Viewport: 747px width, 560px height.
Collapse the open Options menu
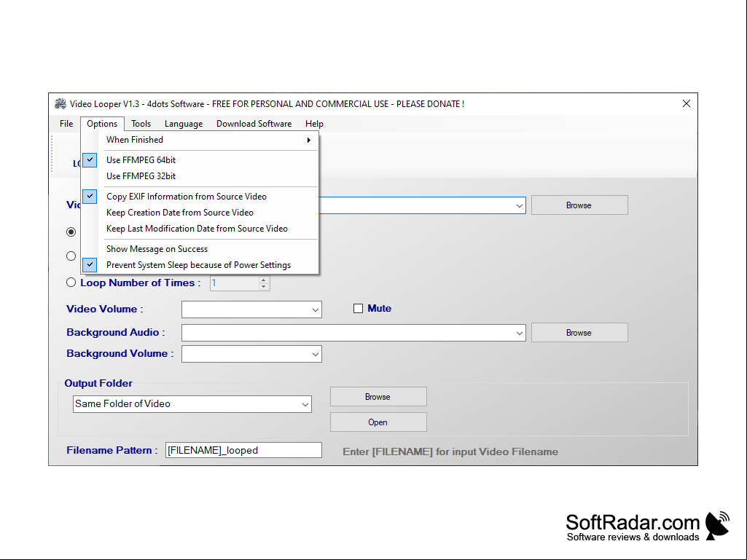click(102, 124)
